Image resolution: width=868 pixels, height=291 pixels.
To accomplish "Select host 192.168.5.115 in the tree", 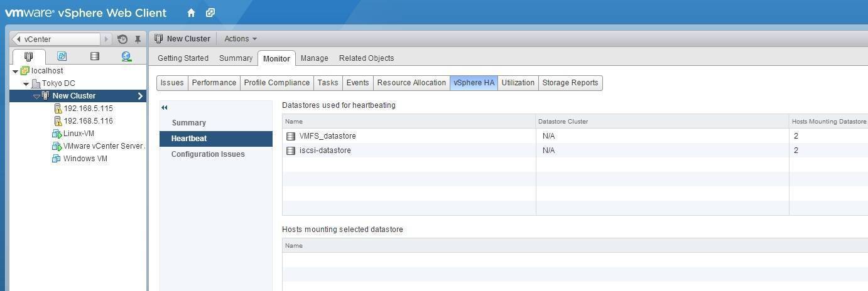I will (x=88, y=108).
